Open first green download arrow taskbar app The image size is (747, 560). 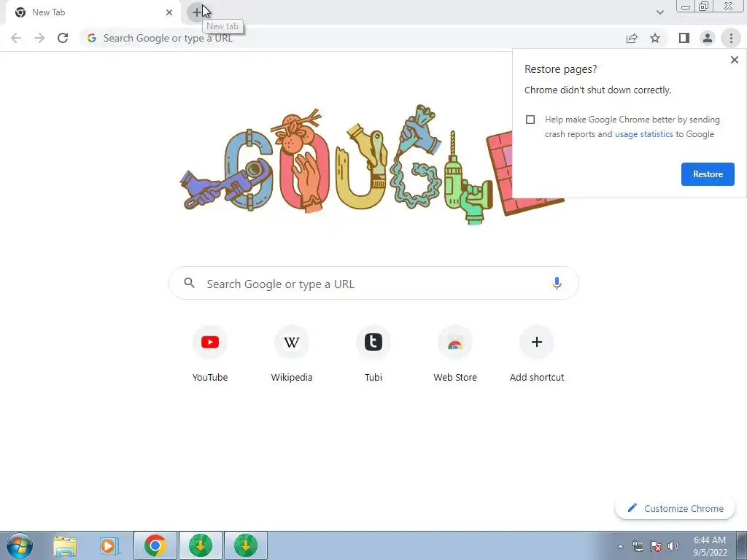tap(200, 545)
